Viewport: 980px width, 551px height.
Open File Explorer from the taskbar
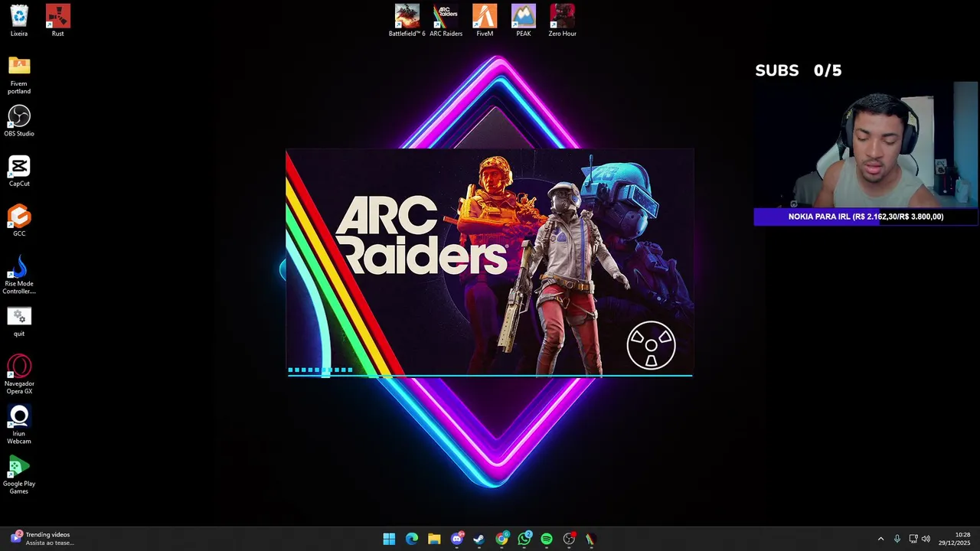pos(434,539)
